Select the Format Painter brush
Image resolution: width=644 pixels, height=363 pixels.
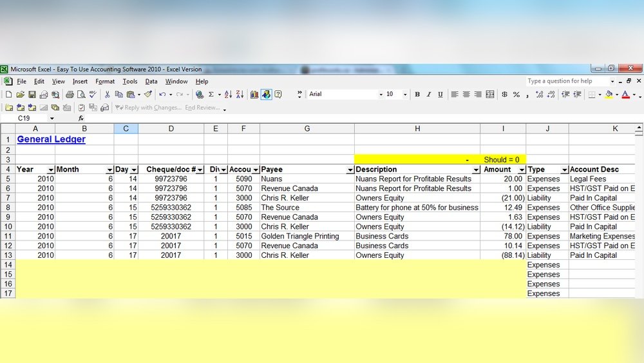tap(147, 95)
